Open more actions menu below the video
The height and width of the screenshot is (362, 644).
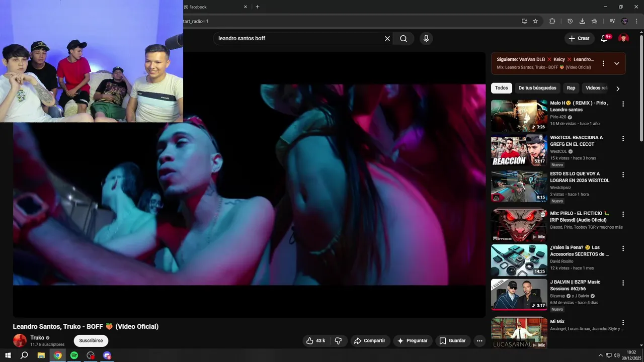point(479,341)
